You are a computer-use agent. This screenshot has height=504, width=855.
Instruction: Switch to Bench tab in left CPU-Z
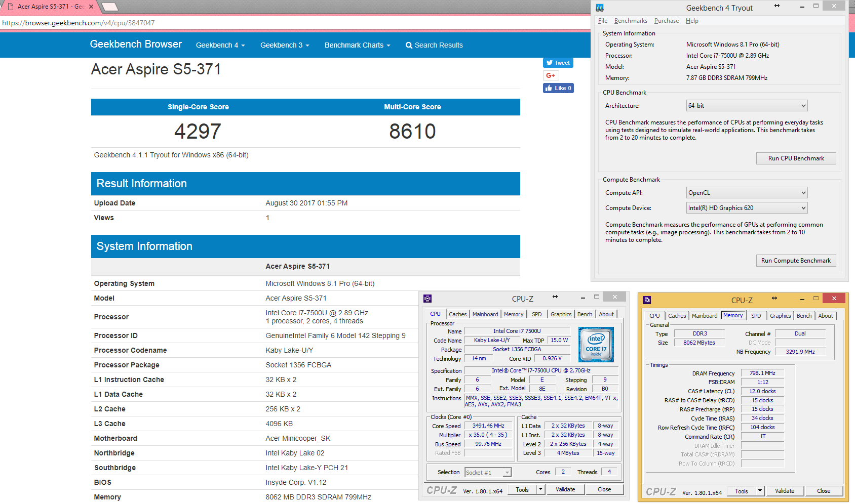click(585, 314)
